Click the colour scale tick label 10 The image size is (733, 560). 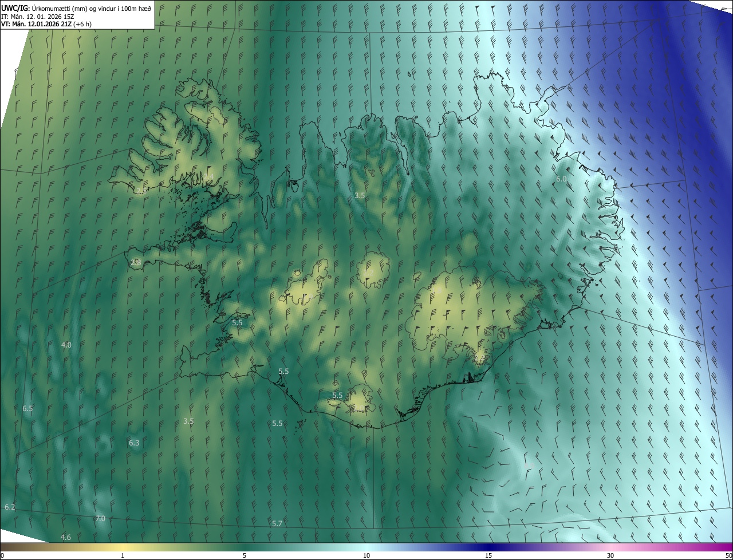[366, 555]
